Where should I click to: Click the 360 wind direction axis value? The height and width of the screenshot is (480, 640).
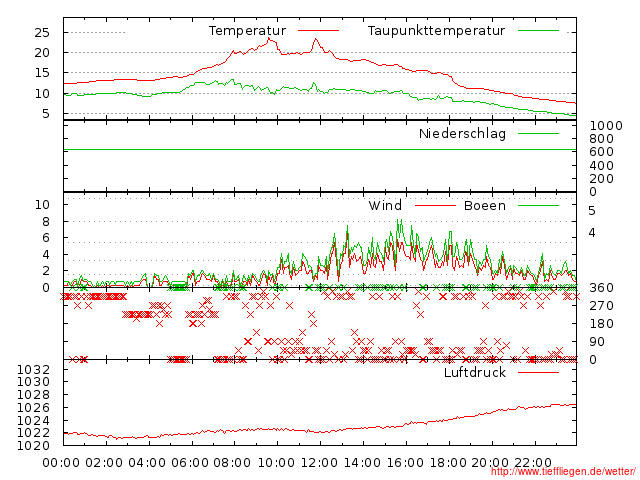[601, 288]
